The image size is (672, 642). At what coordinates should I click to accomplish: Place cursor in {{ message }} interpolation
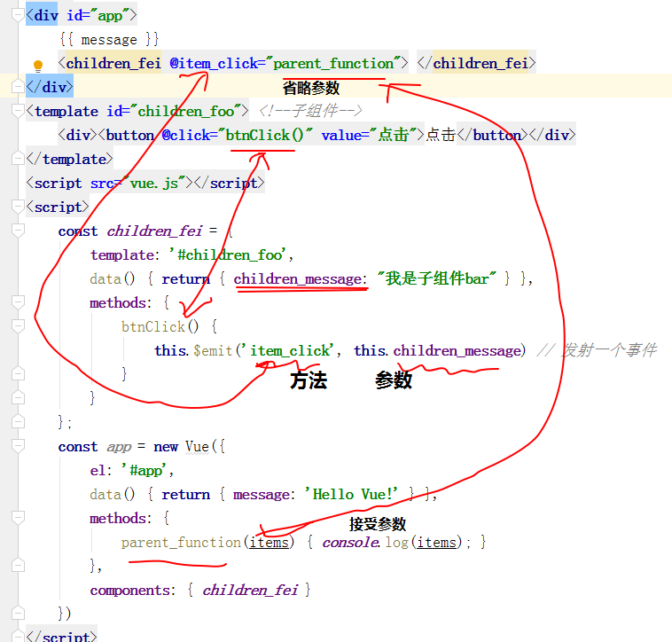click(109, 40)
